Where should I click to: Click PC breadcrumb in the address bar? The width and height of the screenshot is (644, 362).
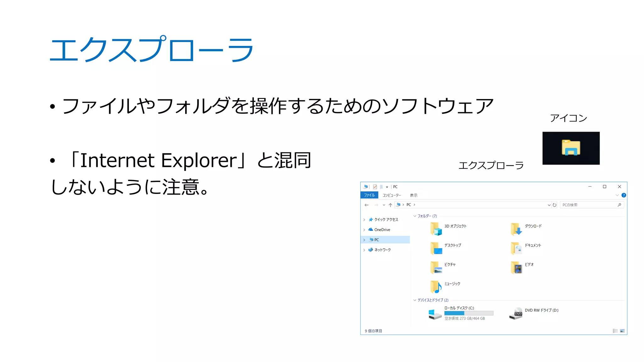tap(408, 205)
